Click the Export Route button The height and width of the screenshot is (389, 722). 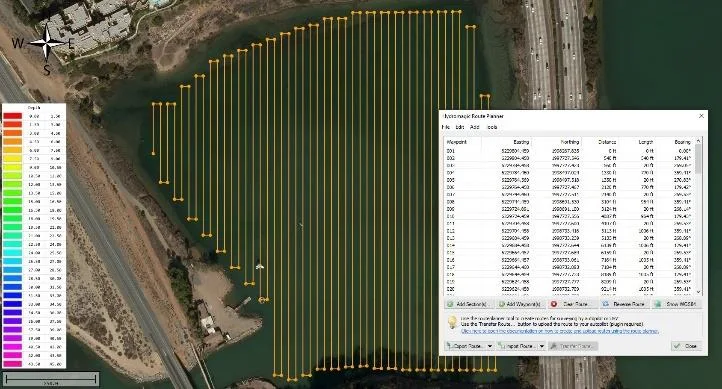click(x=465, y=346)
